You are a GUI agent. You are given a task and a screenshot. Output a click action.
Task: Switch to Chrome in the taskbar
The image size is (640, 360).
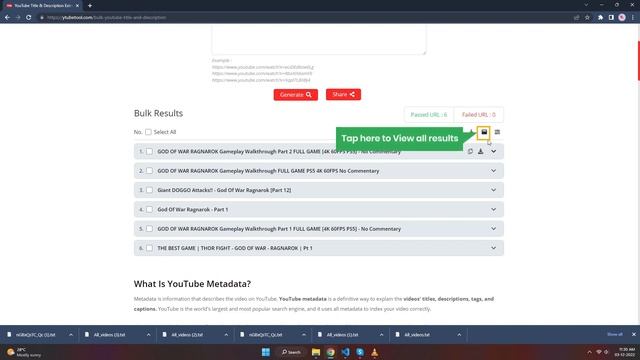click(331, 352)
